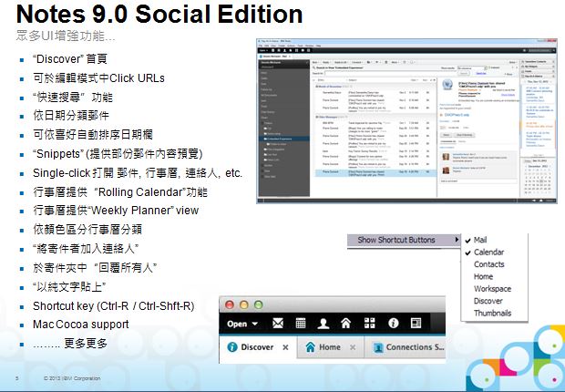The height and width of the screenshot is (392, 565).
Task: Click the bullet 依顏色區分行事曆分類
Action: coord(87,230)
